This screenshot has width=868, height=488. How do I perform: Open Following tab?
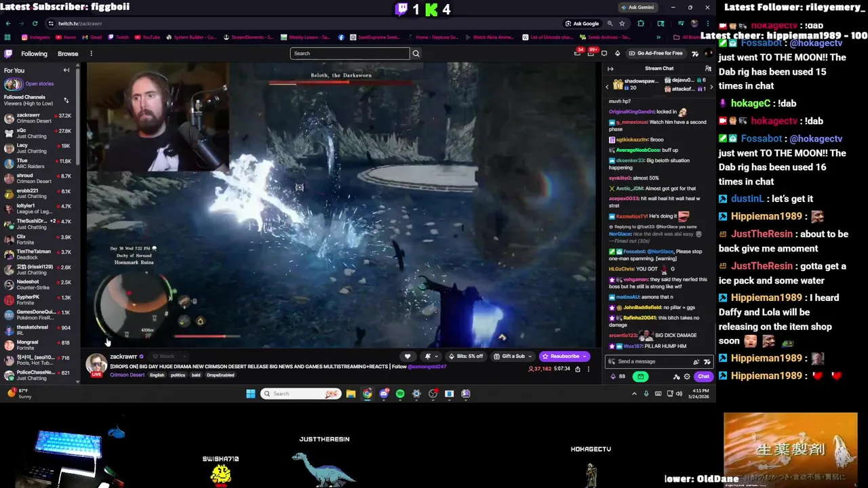tap(34, 54)
